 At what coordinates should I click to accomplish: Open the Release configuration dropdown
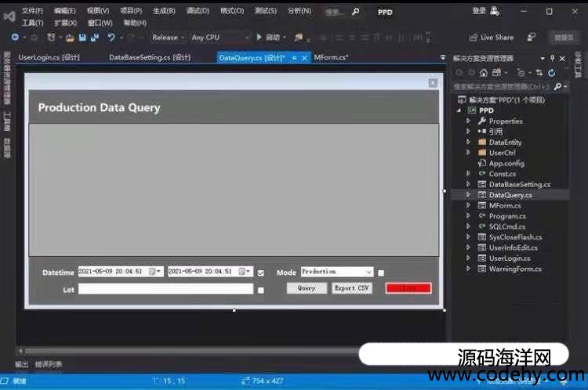tap(169, 37)
